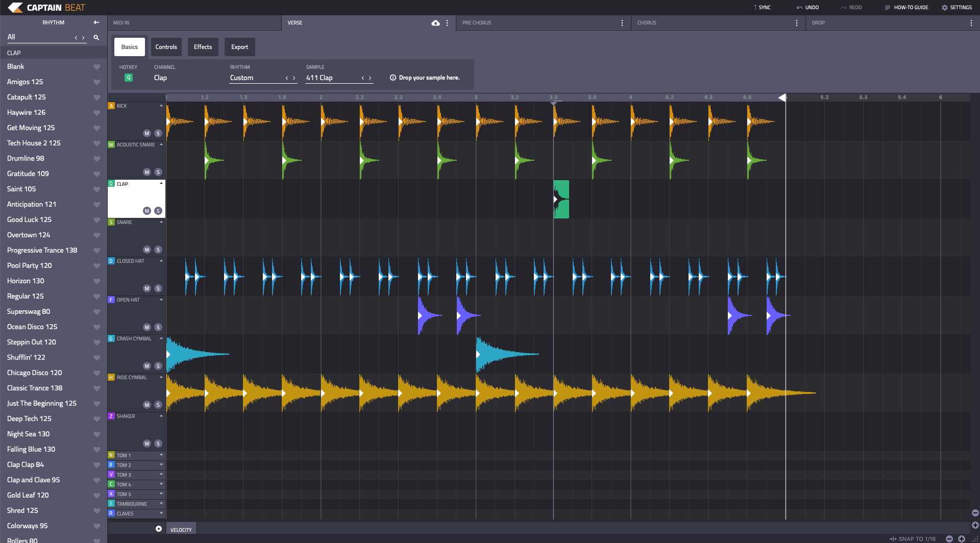Mute the Kick channel

click(147, 133)
